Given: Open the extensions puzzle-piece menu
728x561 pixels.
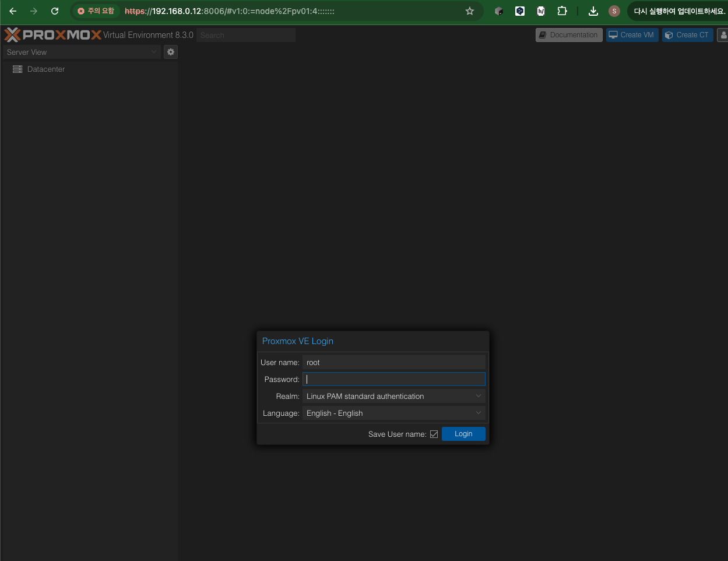Looking at the screenshot, I should 562,11.
